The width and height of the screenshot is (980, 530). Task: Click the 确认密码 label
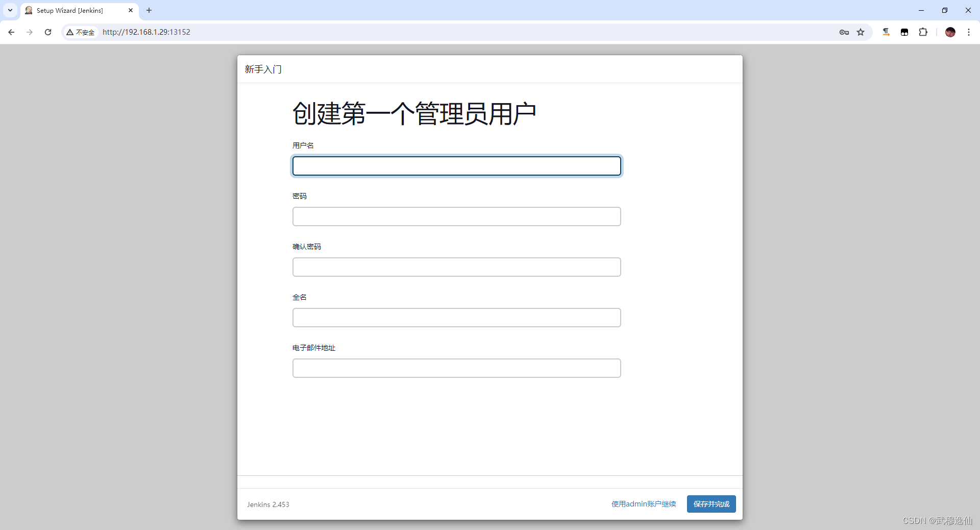pyautogui.click(x=307, y=247)
